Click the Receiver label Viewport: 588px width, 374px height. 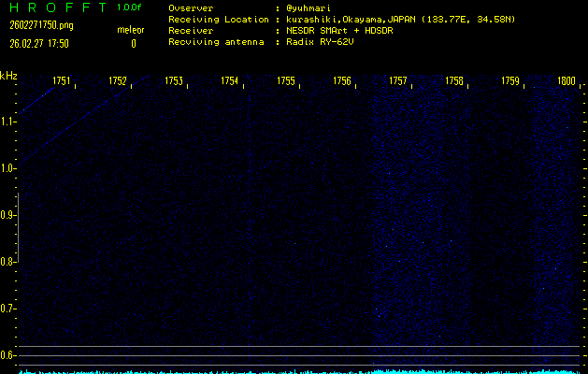click(x=191, y=31)
